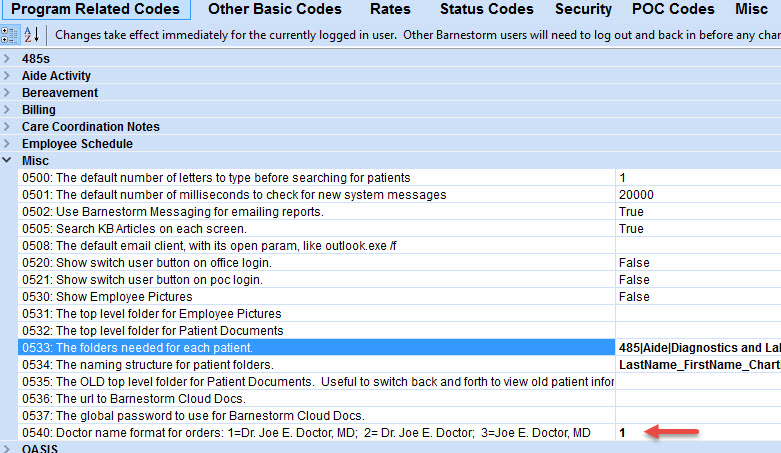Select setting 0534 naming structure for folders
Screen dimensions: 781x453
pyautogui.click(x=316, y=364)
